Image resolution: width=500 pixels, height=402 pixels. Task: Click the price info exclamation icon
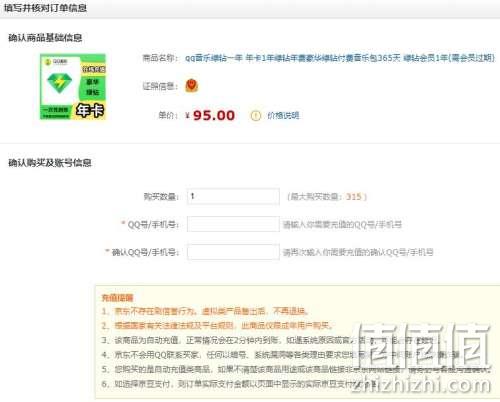coord(255,116)
